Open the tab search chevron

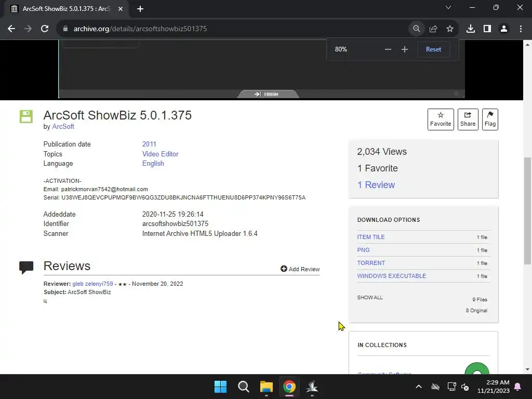click(x=448, y=7)
